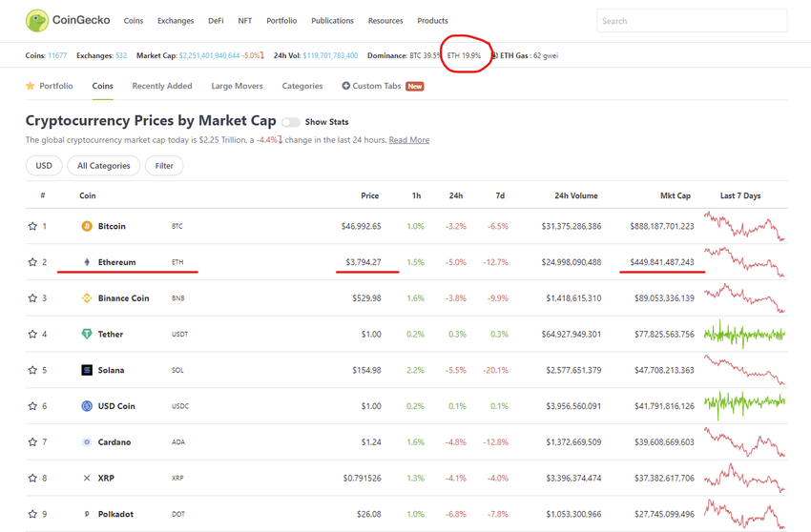
Task: Click Bitcoin's 7-day sparkline chart
Action: click(744, 225)
